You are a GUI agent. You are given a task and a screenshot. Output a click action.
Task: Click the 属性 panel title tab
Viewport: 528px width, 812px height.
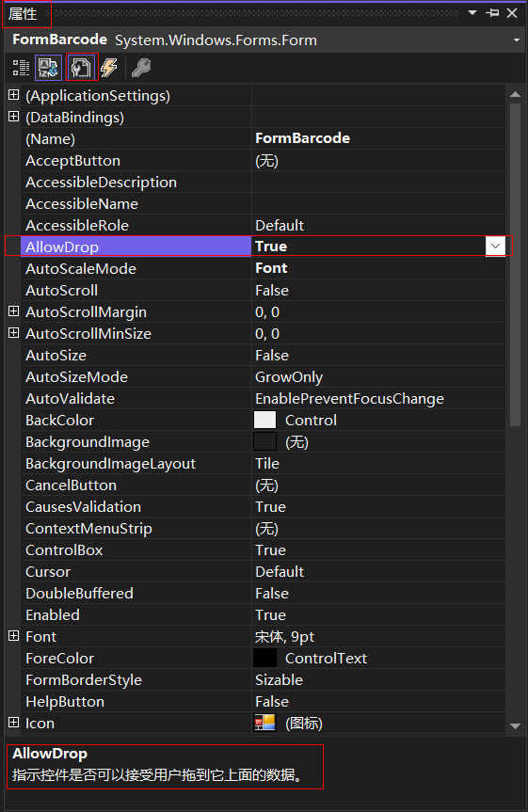(24, 13)
